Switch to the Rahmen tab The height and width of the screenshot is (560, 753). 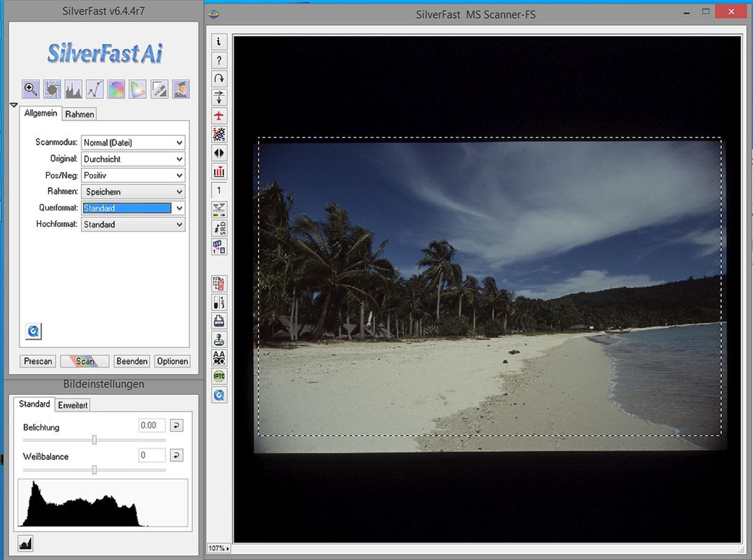(80, 114)
